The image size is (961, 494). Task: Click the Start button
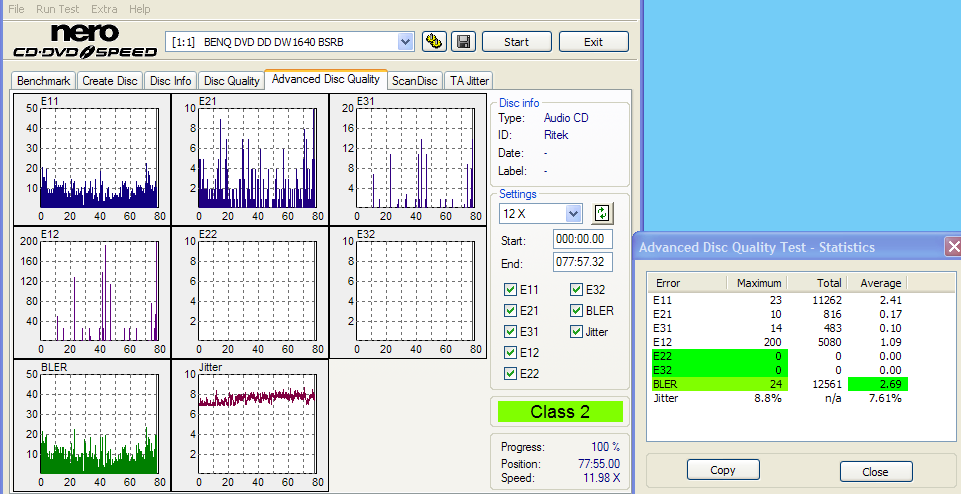click(x=517, y=42)
